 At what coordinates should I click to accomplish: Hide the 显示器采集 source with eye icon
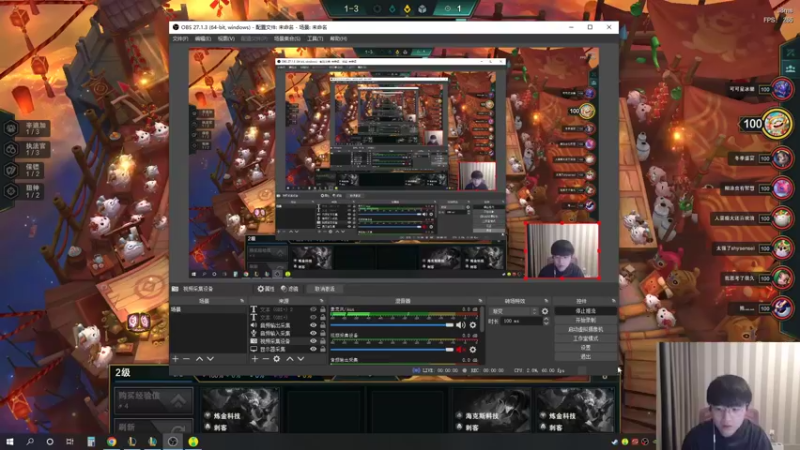click(x=313, y=349)
